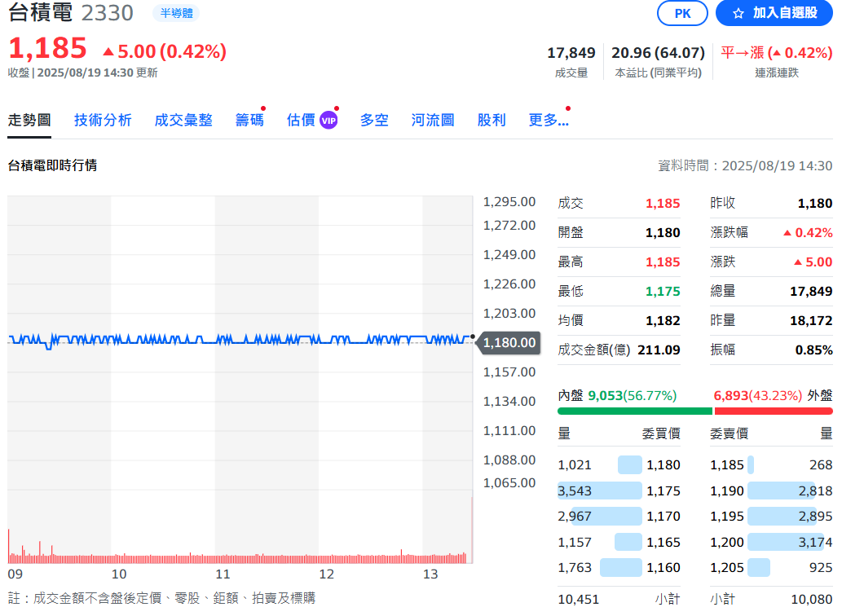Select bid price 1,165 row
The height and width of the screenshot is (616, 842).
coord(619,542)
